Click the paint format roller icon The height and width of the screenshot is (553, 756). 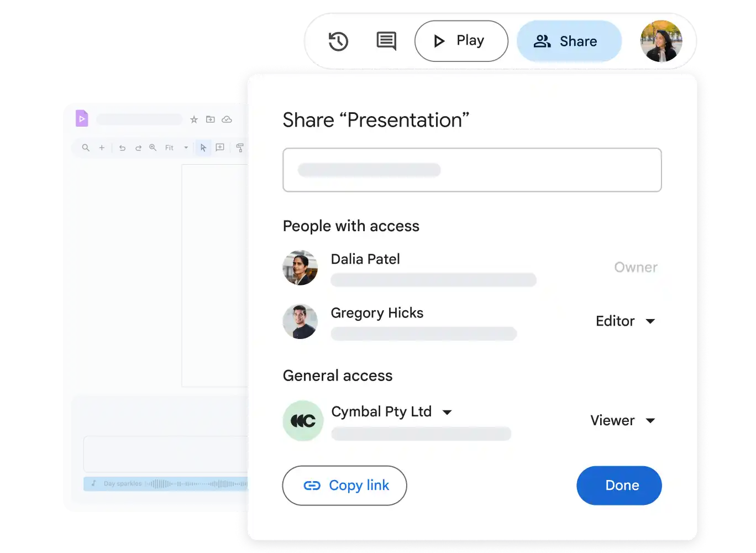pos(240,148)
